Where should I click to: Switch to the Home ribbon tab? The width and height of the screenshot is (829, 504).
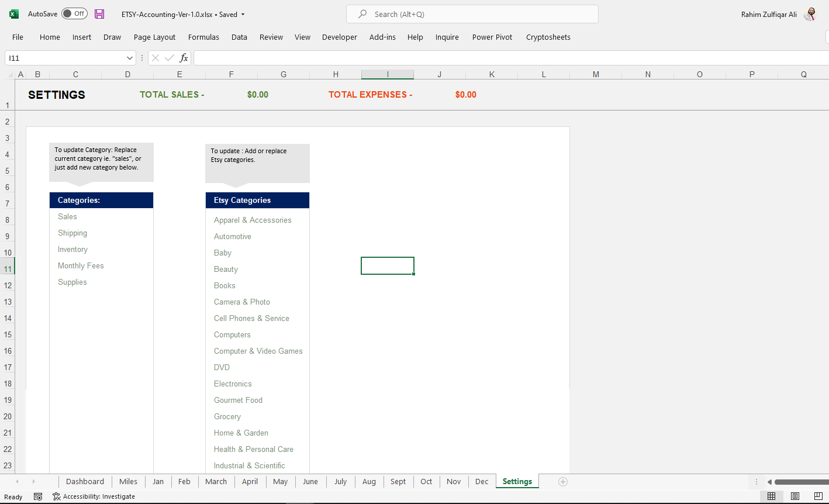50,37
